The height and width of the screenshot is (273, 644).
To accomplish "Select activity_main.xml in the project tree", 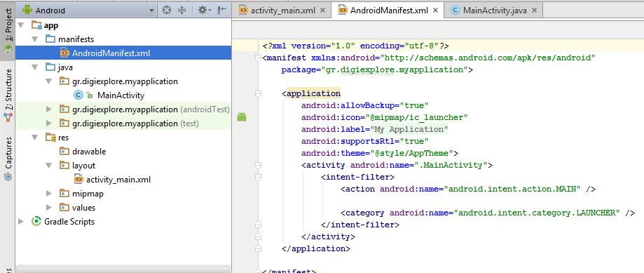I will 118,180.
